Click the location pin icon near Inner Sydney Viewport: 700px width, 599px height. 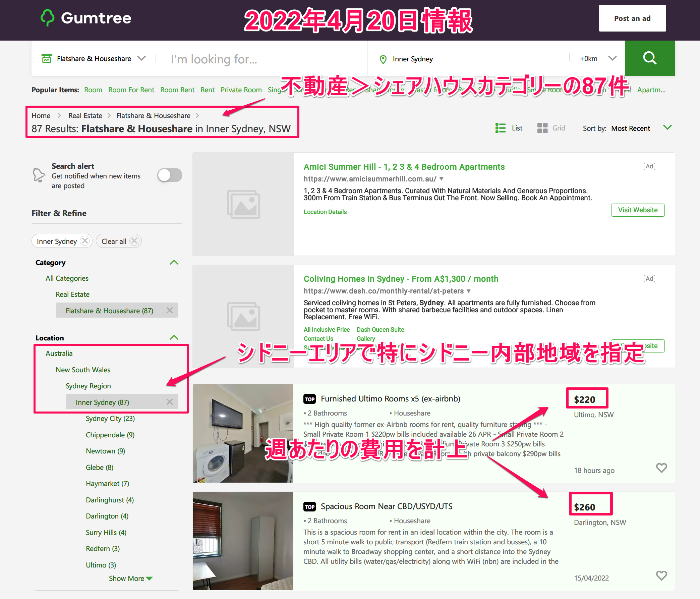383,59
